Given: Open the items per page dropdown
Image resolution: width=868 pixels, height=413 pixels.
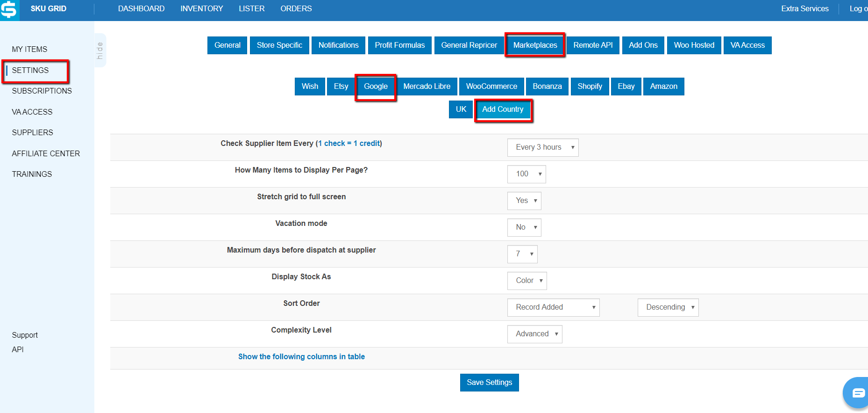Looking at the screenshot, I should [x=526, y=174].
